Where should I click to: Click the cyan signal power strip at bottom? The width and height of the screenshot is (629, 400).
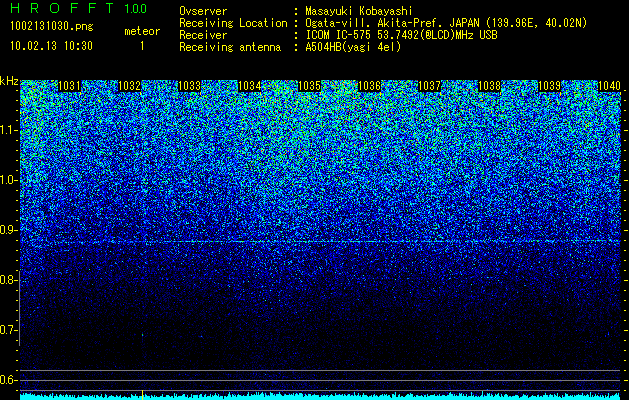tap(320, 397)
